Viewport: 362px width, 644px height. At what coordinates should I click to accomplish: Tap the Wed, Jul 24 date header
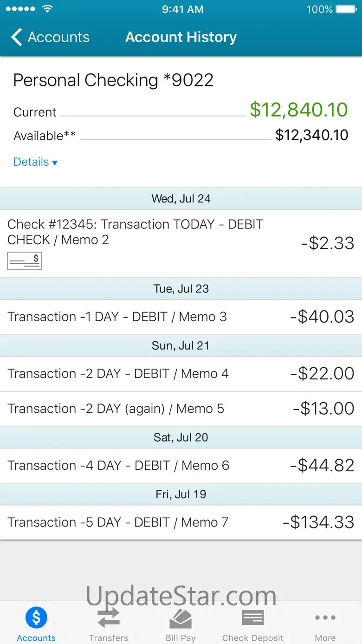pos(181,199)
